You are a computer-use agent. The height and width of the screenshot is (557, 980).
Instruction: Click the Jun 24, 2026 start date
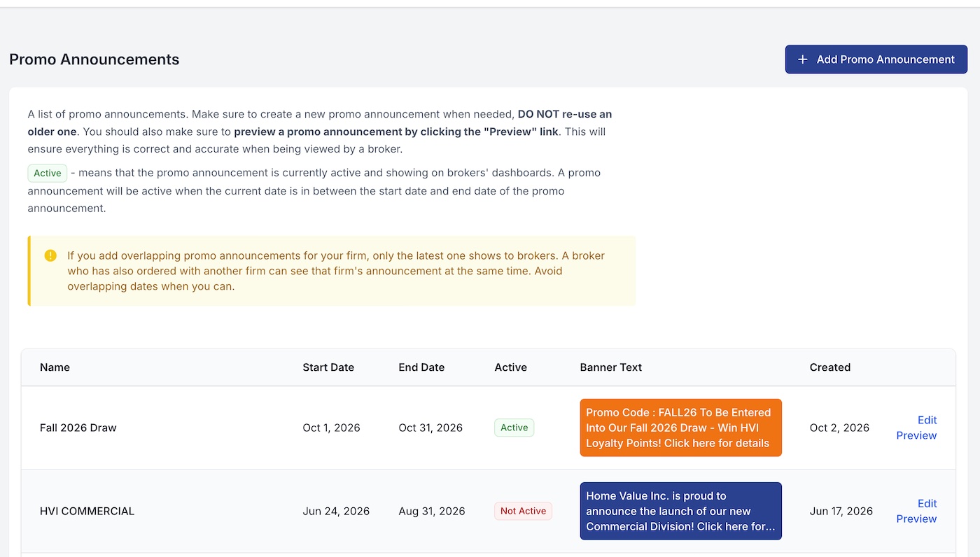pos(336,511)
